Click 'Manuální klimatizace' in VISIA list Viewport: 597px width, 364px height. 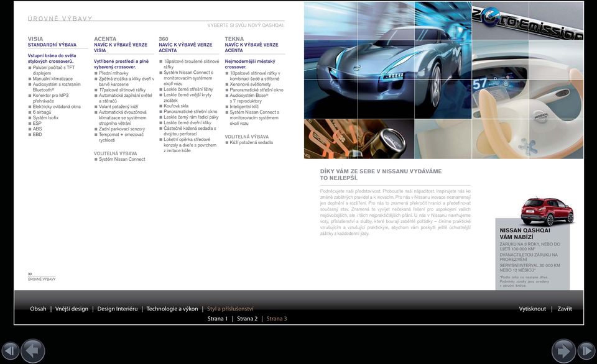click(x=52, y=79)
